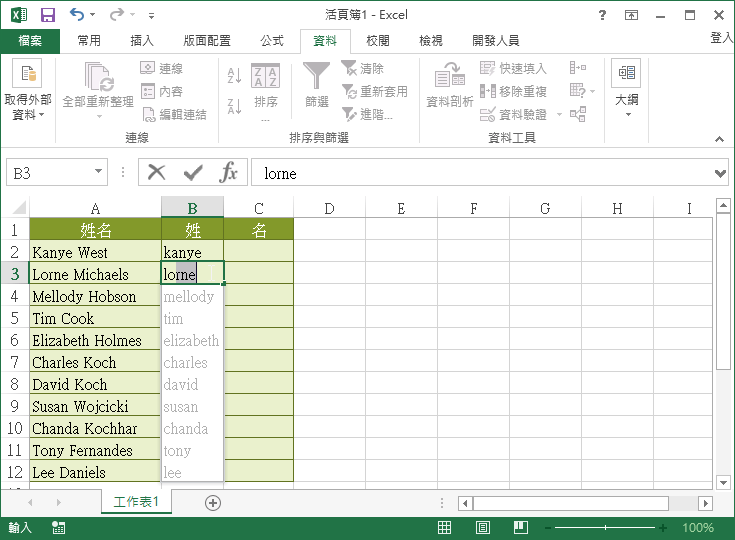Select the 工作表1 sheet tab
The height and width of the screenshot is (540, 735).
136,502
